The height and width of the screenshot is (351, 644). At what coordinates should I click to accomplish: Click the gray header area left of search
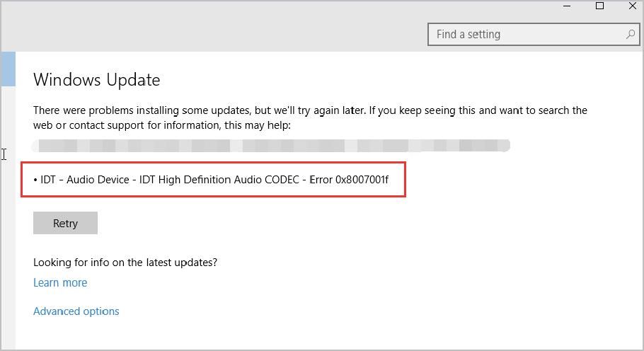click(212, 34)
